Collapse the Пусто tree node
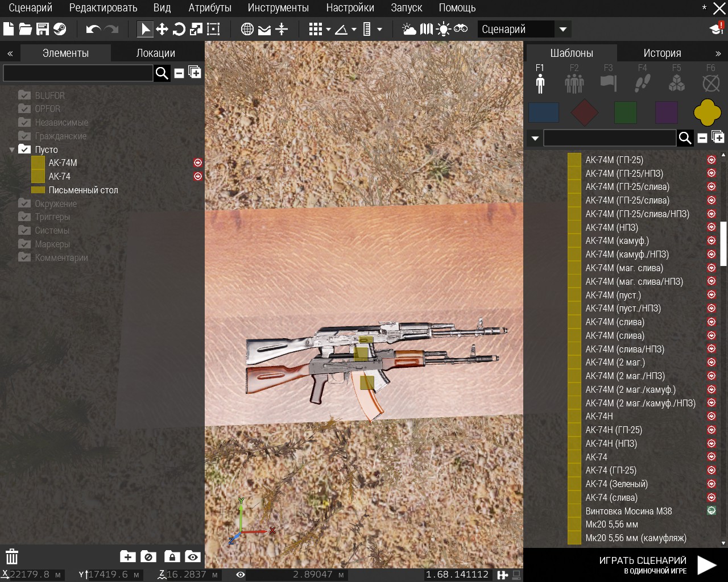 click(12, 150)
